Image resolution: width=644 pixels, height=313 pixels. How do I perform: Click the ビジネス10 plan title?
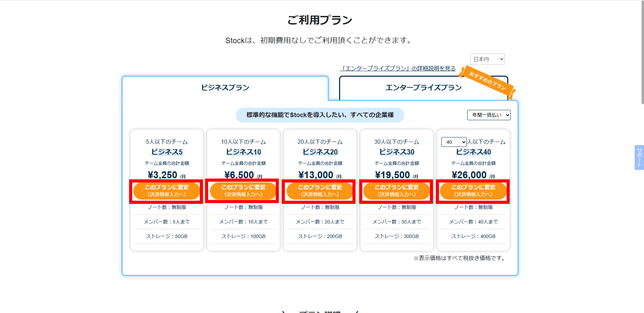pos(243,152)
